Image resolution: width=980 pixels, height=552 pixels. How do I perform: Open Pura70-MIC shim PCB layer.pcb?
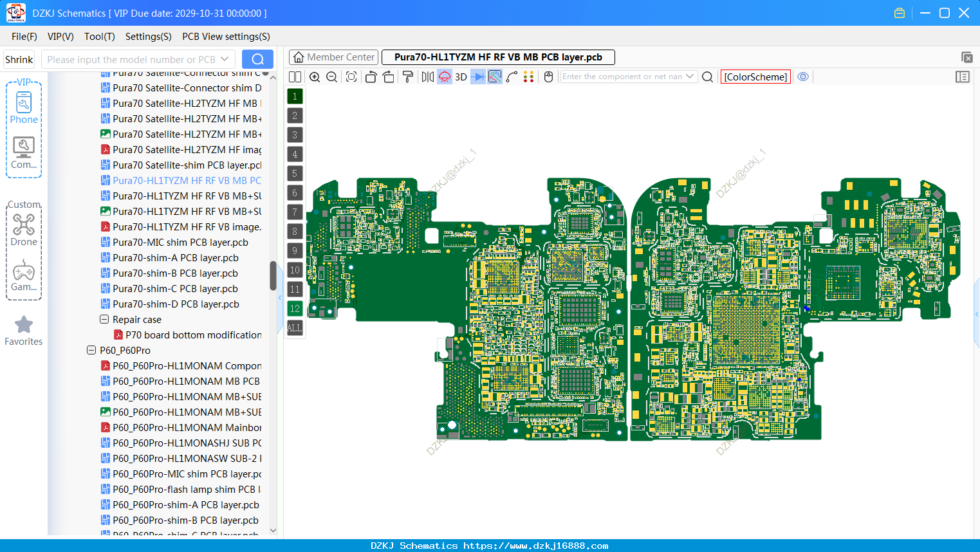point(174,243)
